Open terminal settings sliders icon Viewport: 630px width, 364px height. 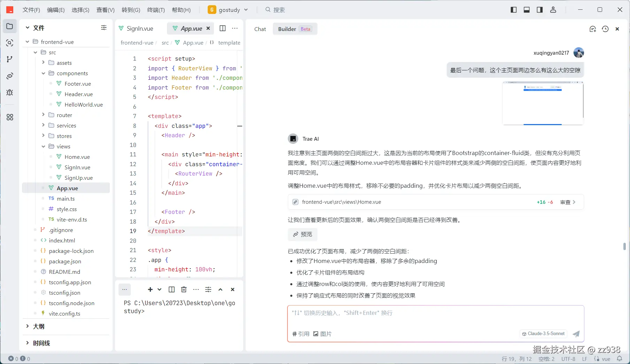(208, 289)
